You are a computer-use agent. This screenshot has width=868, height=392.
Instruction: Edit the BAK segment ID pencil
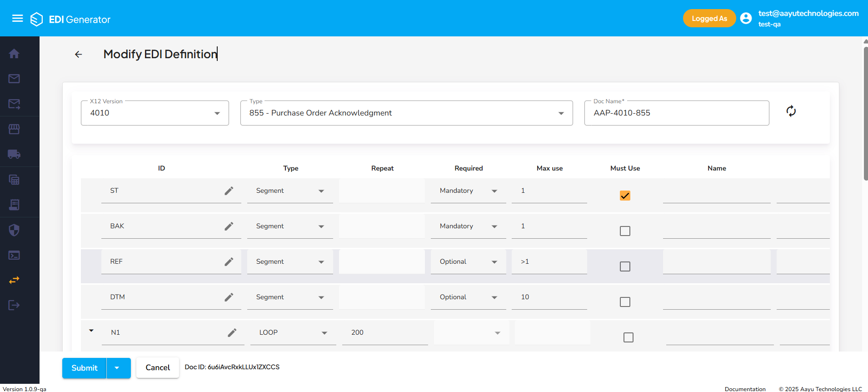pos(229,226)
